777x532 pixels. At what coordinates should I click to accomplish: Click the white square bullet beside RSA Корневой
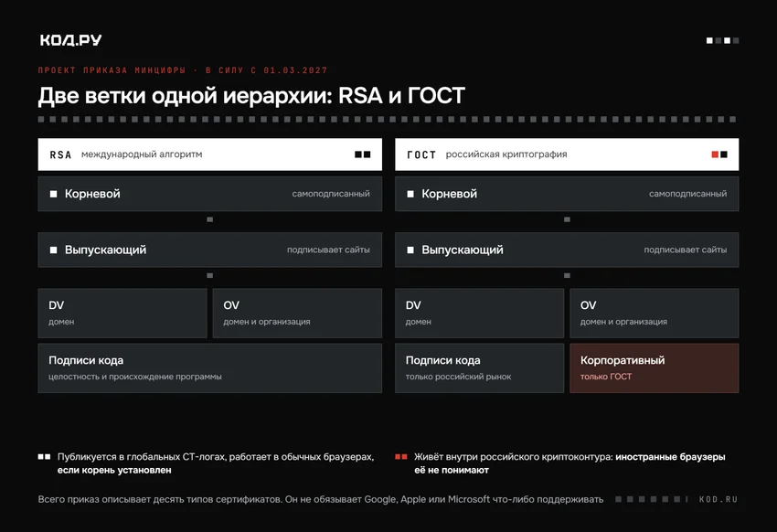54,194
